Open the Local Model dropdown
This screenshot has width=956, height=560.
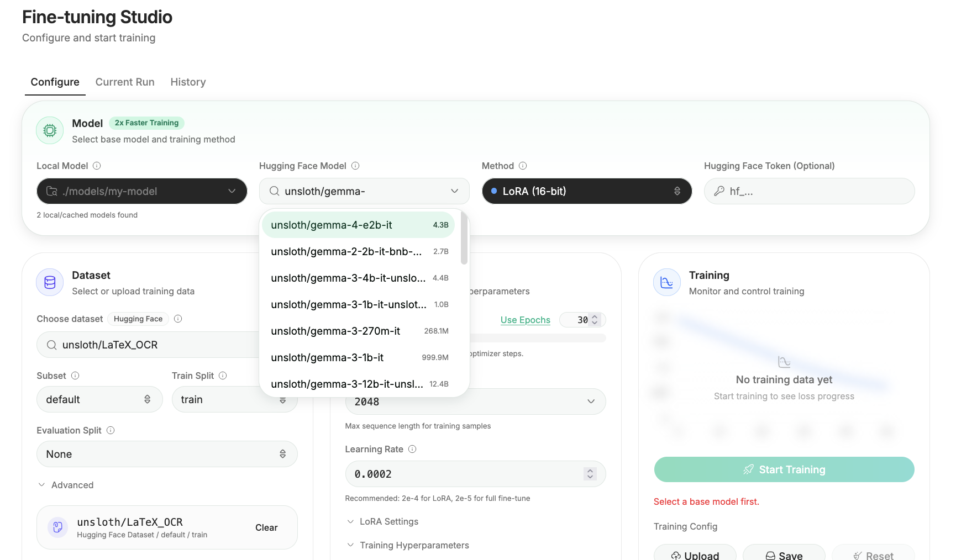pos(141,191)
